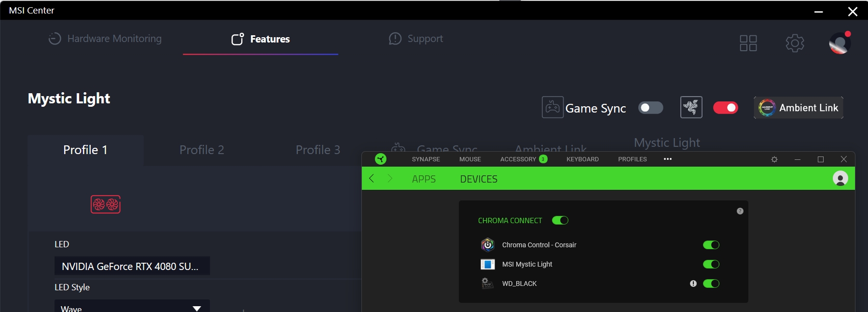
Task: Toggle MSI Mystic Light switch in Synapse
Action: tap(711, 264)
